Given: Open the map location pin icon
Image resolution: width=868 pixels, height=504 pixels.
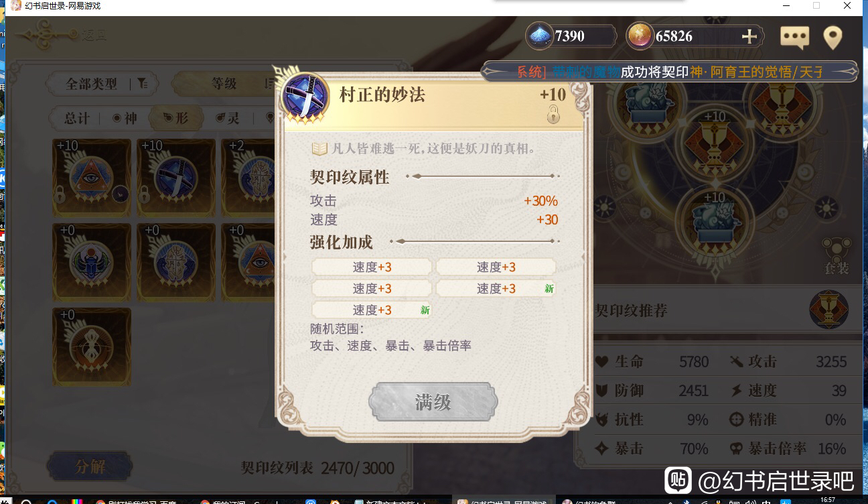Looking at the screenshot, I should (x=833, y=38).
